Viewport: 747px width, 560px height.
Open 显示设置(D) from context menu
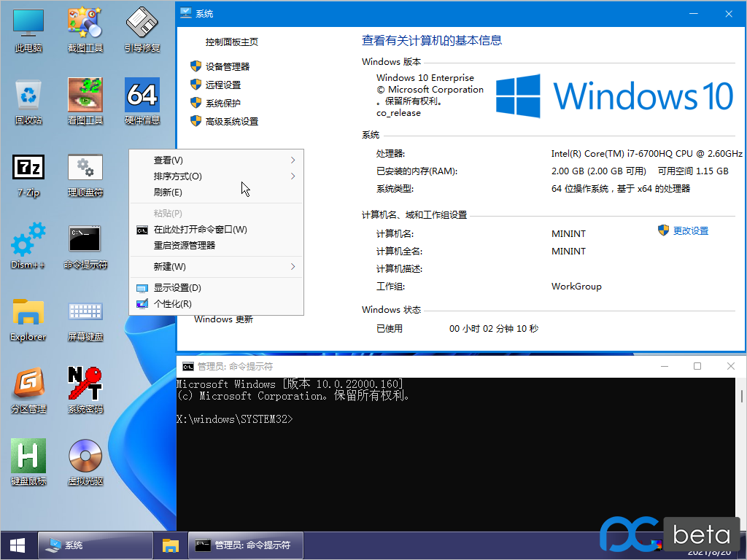217,287
